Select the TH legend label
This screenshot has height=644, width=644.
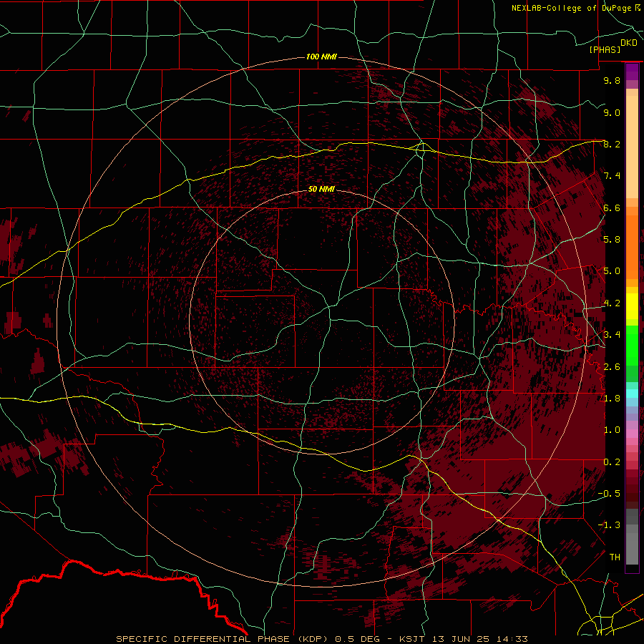pos(615,557)
